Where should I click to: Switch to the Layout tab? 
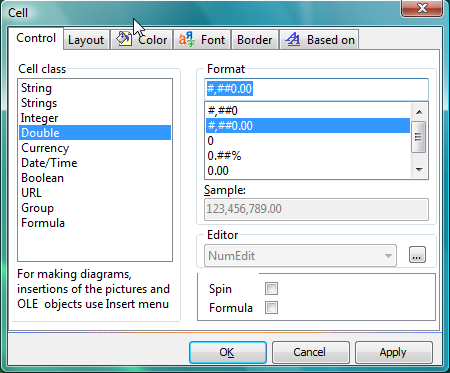click(86, 40)
